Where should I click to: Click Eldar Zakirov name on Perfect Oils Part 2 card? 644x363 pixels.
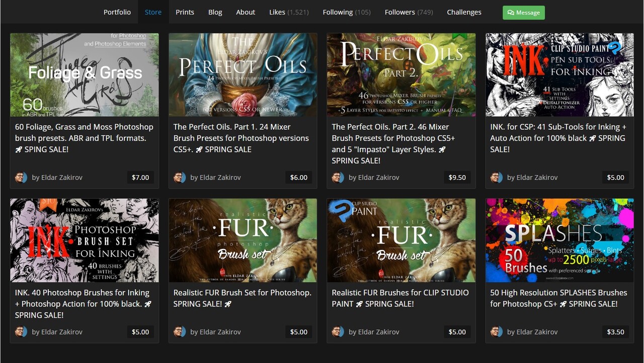378,177
